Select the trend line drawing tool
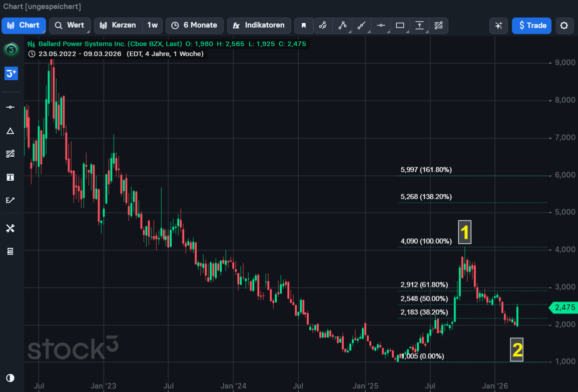 (x=361, y=26)
